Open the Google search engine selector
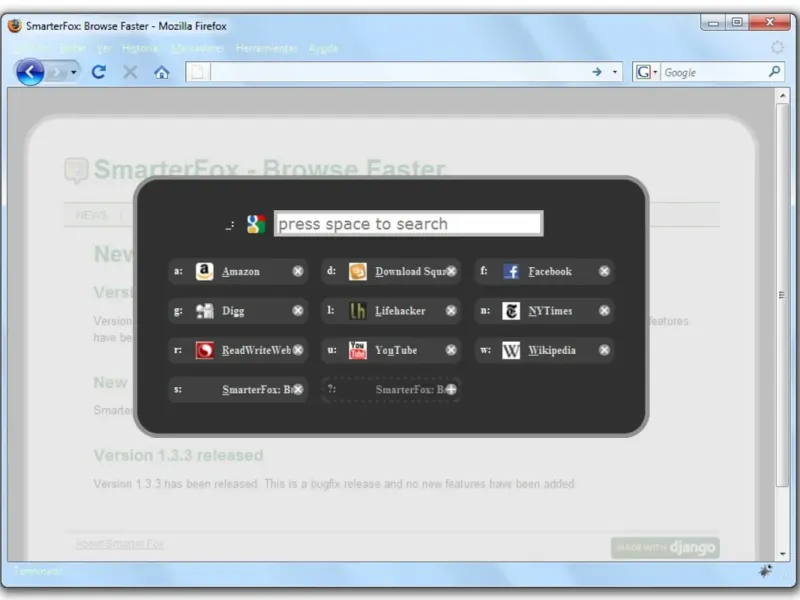The width and height of the screenshot is (800, 600). point(646,72)
